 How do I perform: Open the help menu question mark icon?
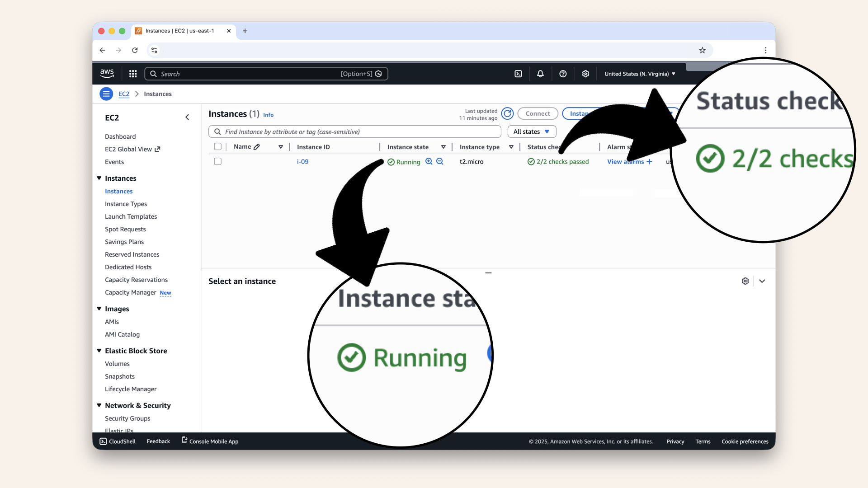click(563, 74)
